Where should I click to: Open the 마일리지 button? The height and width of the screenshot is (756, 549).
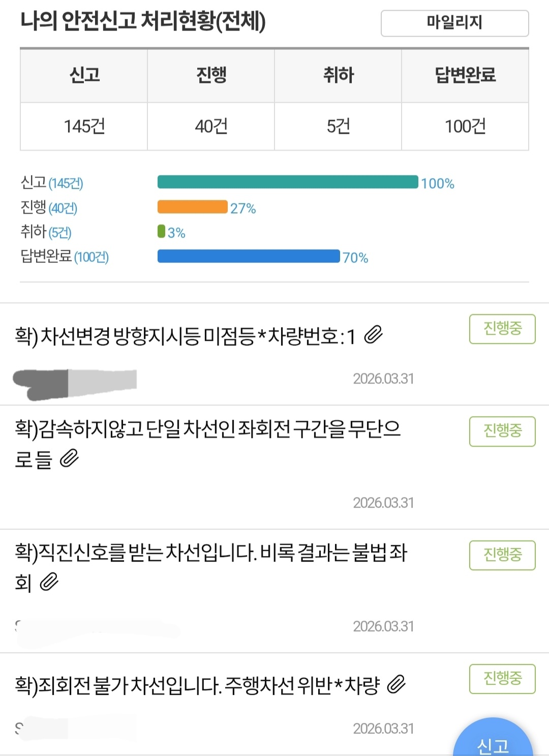454,23
